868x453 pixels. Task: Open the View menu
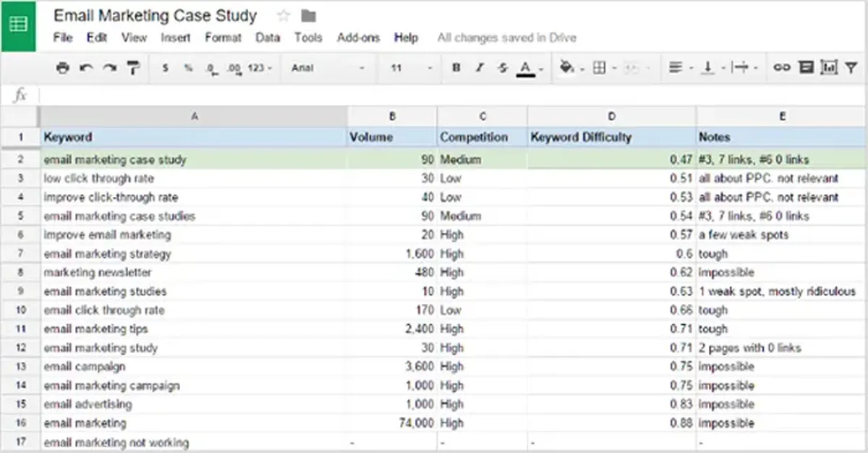[x=134, y=38]
